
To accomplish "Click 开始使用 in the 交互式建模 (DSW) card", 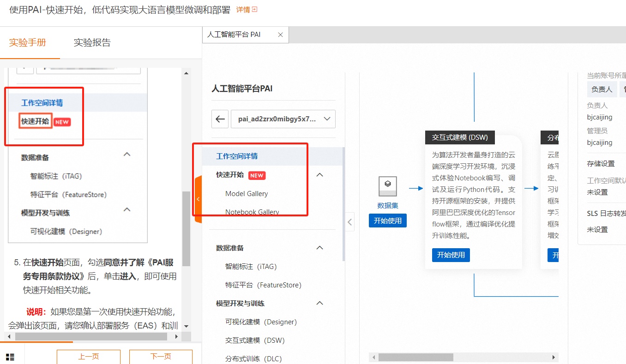I will (451, 255).
